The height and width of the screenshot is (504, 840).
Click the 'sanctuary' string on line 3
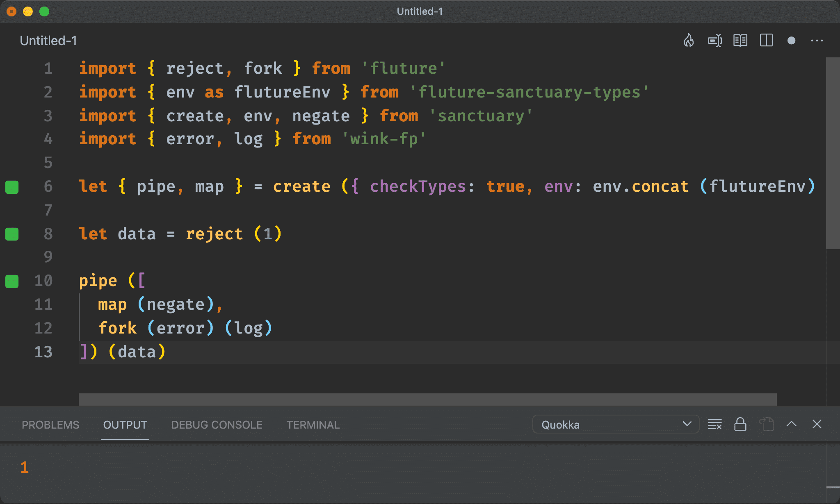[481, 116]
